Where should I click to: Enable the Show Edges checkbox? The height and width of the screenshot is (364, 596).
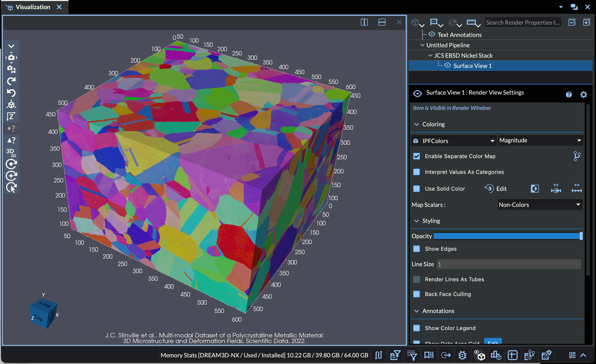click(417, 249)
